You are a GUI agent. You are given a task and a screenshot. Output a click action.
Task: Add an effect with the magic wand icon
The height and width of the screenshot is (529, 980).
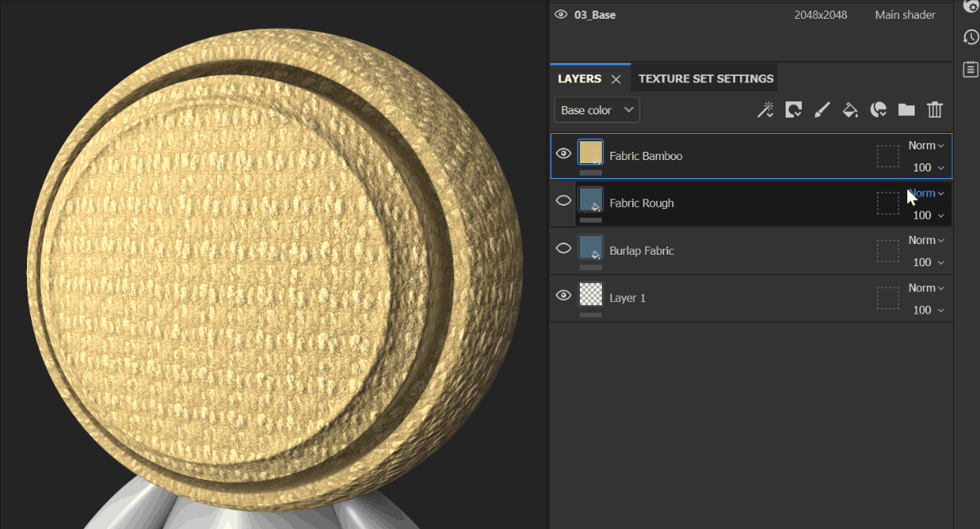(765, 110)
